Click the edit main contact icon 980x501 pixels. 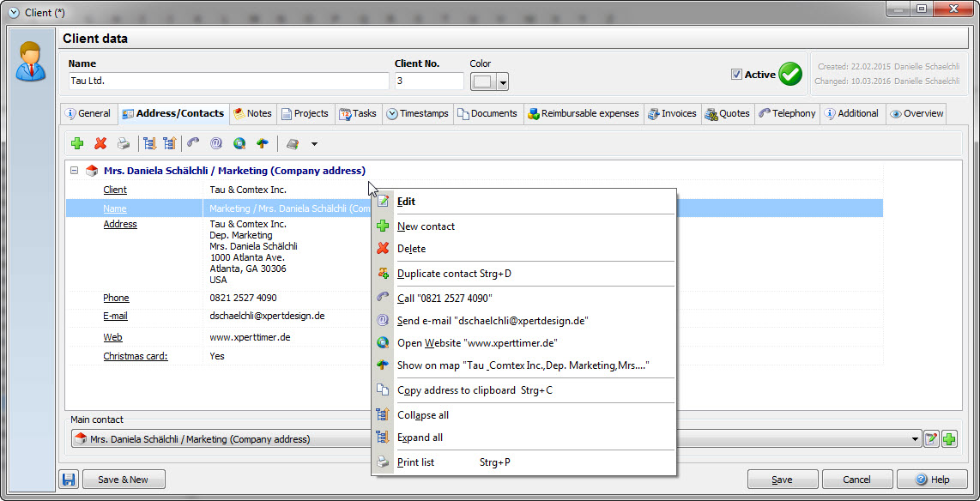point(931,439)
